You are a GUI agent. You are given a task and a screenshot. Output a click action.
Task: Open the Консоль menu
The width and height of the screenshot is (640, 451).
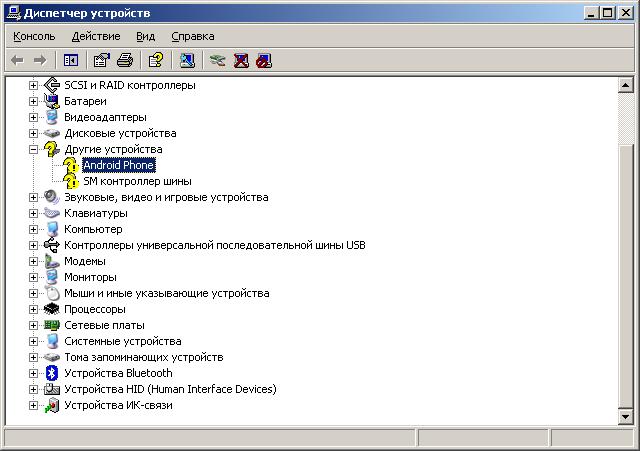34,36
